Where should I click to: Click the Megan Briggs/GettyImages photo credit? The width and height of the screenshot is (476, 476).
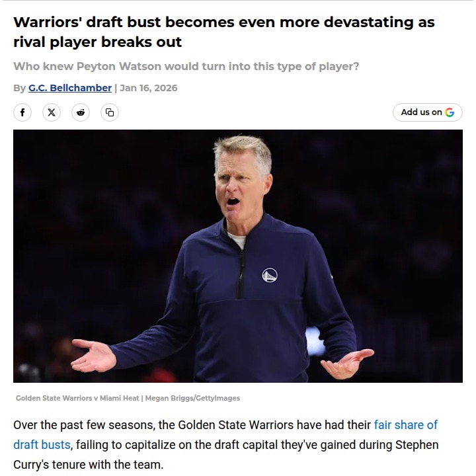pyautogui.click(x=192, y=398)
